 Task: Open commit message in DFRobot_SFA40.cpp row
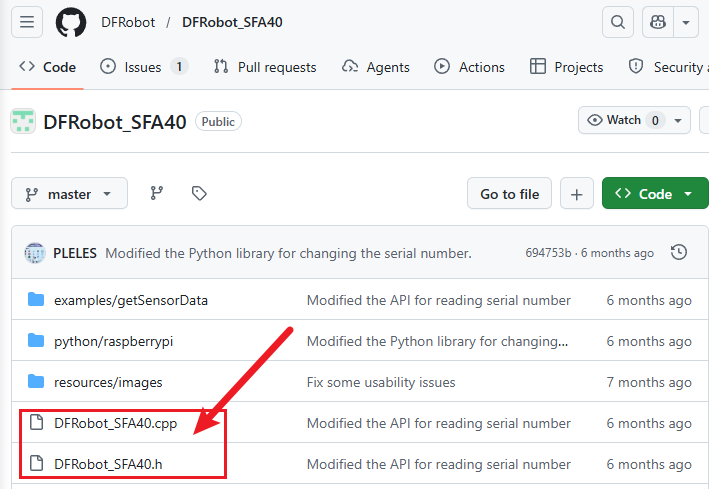click(439, 423)
